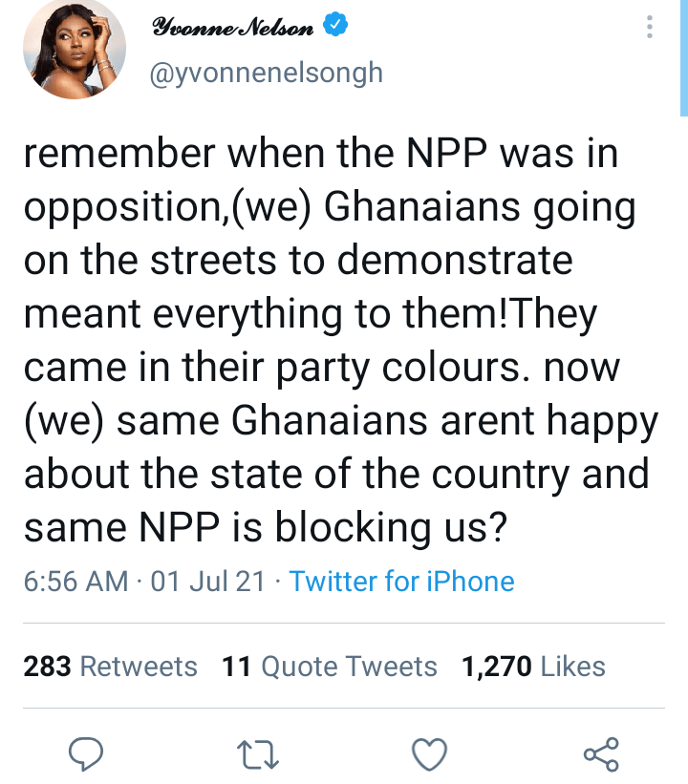Like the tweet with the heart icon
The width and height of the screenshot is (688, 784).
pyautogui.click(x=430, y=755)
